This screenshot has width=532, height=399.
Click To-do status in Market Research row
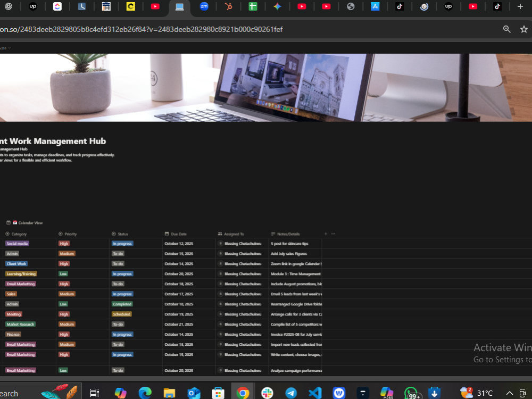[118, 325]
